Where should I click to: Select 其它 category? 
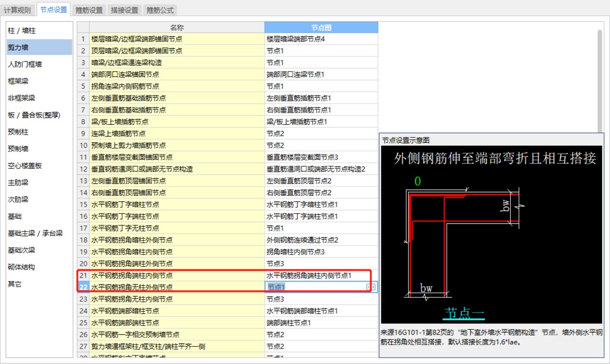coord(39,284)
